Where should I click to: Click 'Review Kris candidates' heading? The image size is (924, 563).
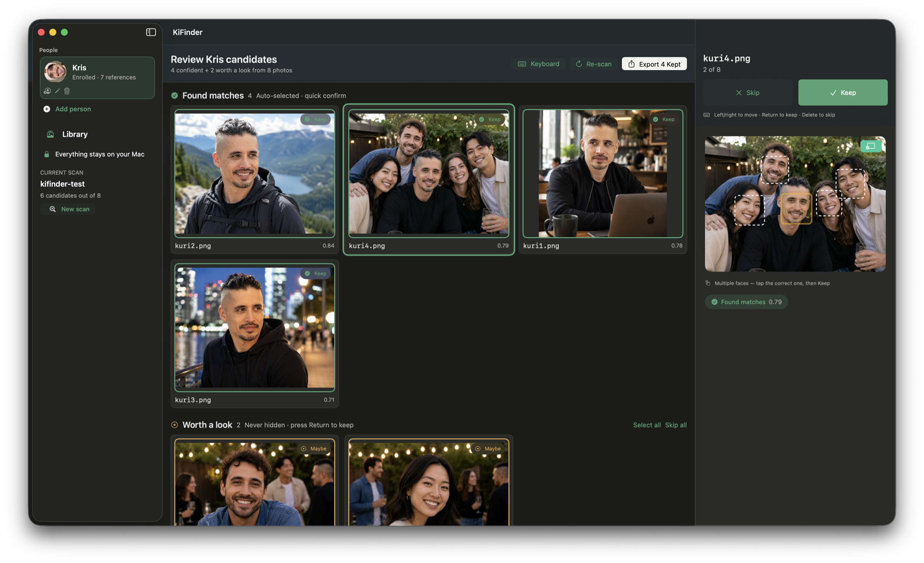click(224, 59)
